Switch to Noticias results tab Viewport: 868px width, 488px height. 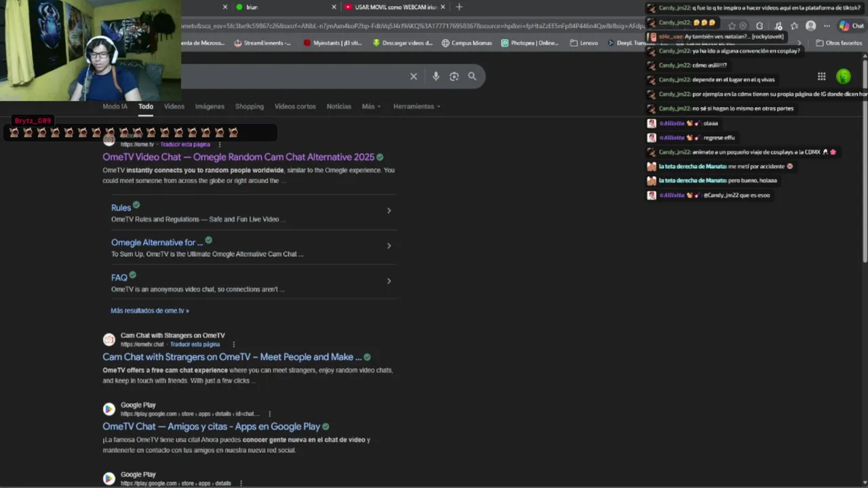point(338,106)
